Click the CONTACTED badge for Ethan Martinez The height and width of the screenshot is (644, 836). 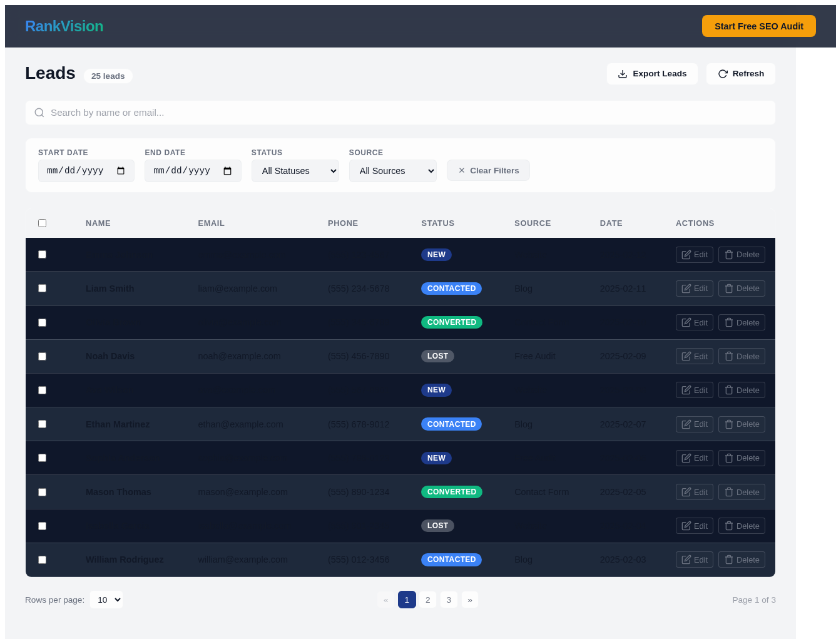click(451, 424)
